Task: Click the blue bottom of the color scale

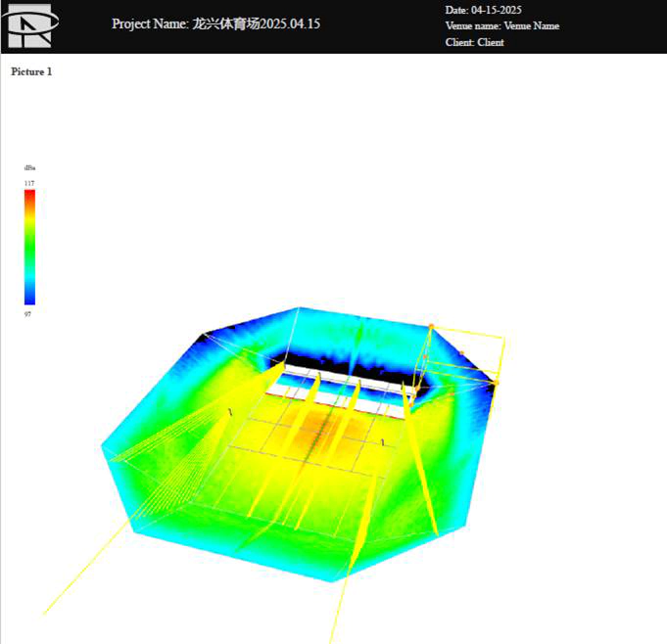Action: click(29, 299)
